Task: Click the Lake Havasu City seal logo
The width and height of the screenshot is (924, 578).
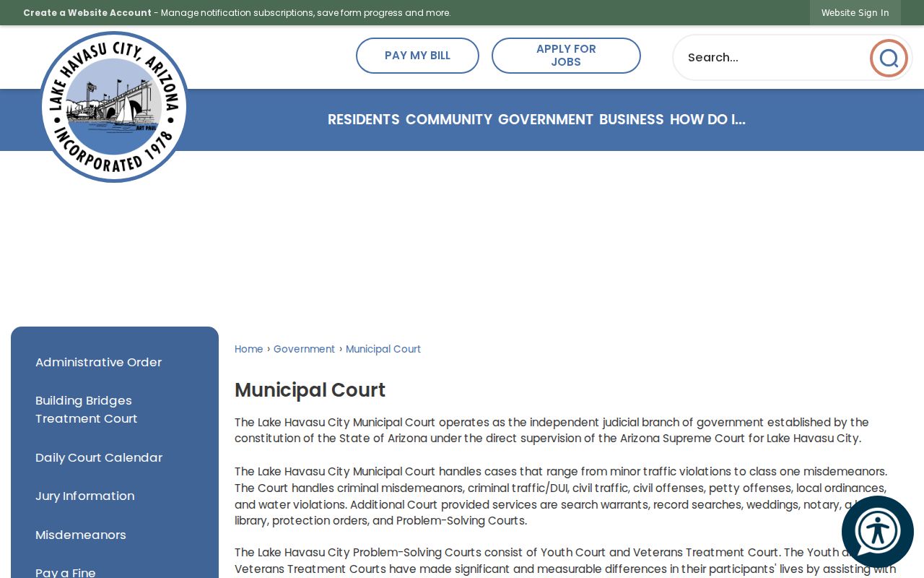Action: 114,107
